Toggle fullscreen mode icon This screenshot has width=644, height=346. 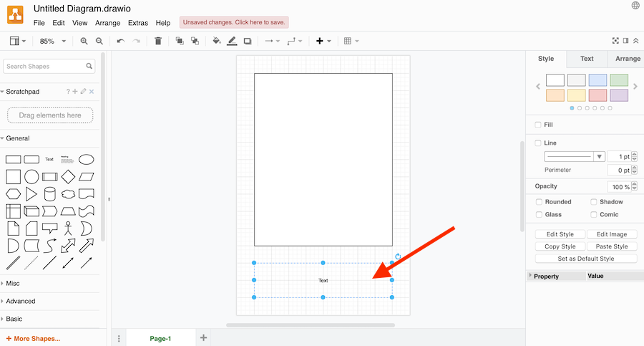pos(615,41)
